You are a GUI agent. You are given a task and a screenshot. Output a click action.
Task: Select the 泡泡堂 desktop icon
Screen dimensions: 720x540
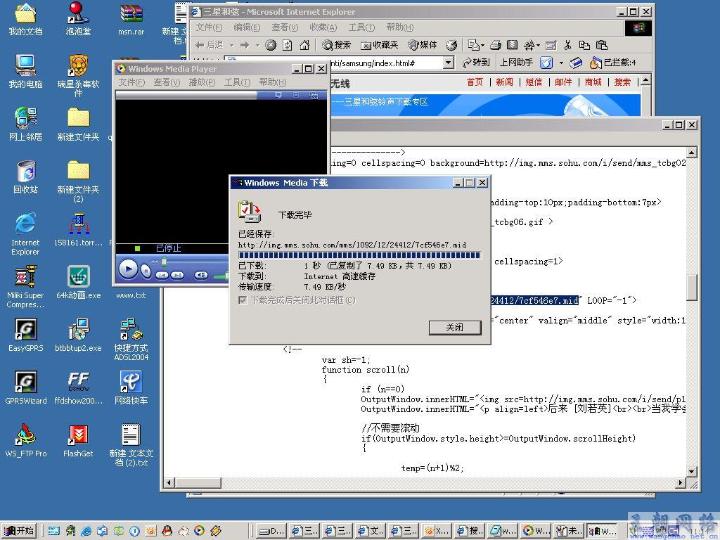click(78, 19)
